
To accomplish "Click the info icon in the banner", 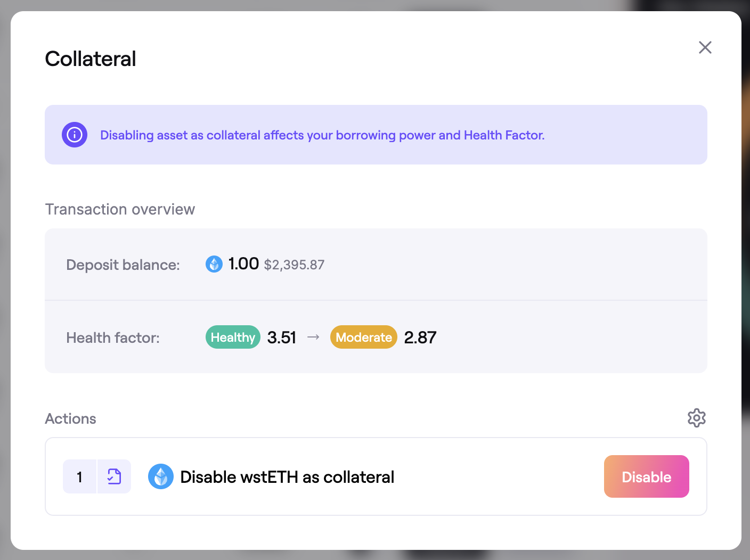I will (75, 135).
